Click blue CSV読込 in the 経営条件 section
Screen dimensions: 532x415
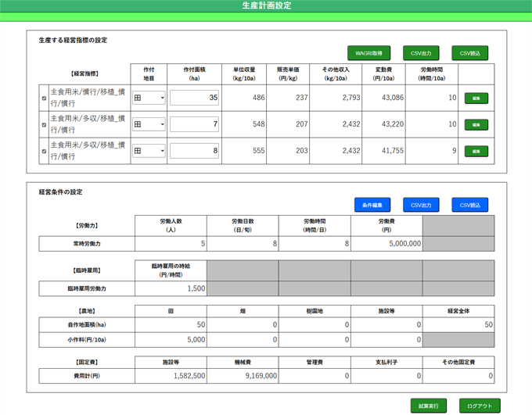click(469, 205)
